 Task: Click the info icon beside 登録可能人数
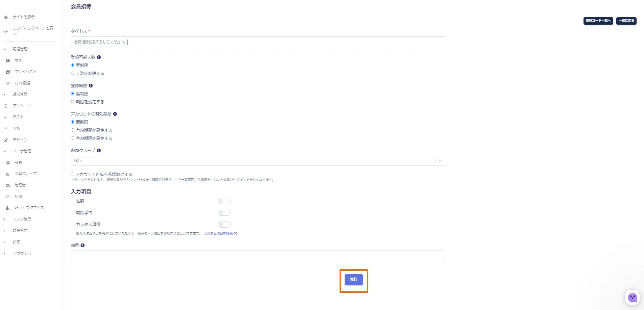pos(99,57)
